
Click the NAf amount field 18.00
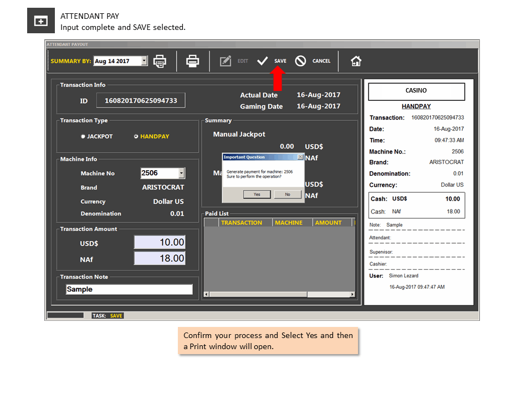(x=160, y=258)
